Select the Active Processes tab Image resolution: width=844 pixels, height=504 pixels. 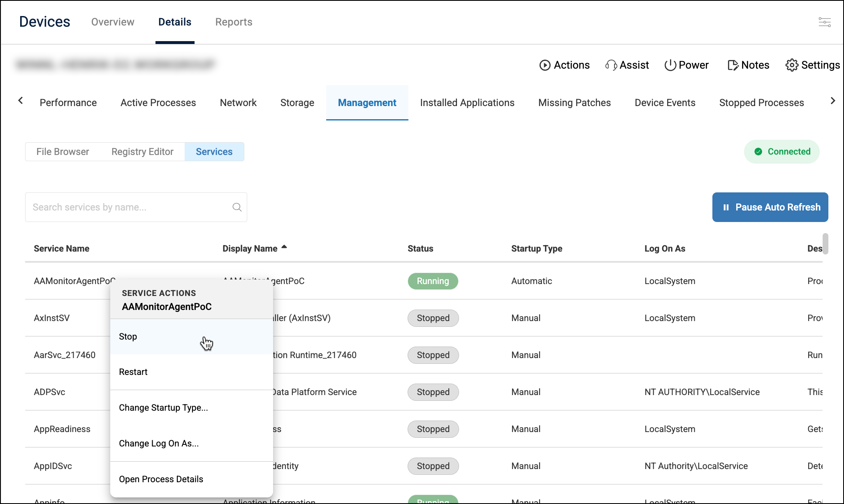pos(158,103)
